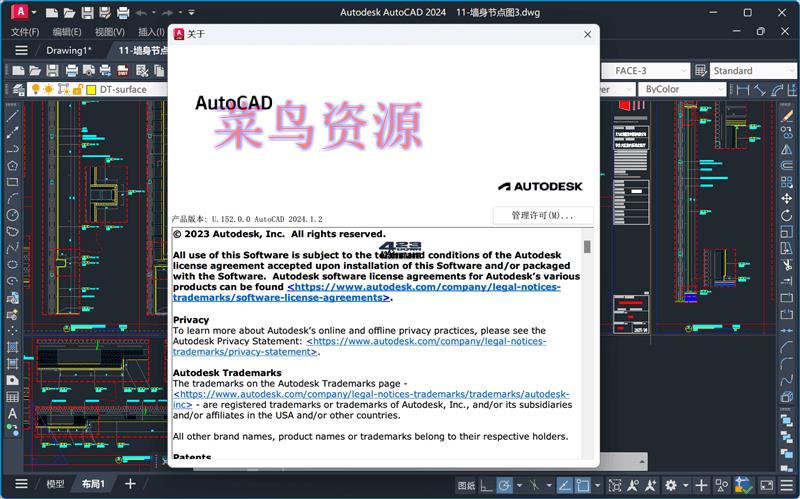Select the Erase tool in modify toolbar
The height and width of the screenshot is (499, 800).
(x=787, y=116)
